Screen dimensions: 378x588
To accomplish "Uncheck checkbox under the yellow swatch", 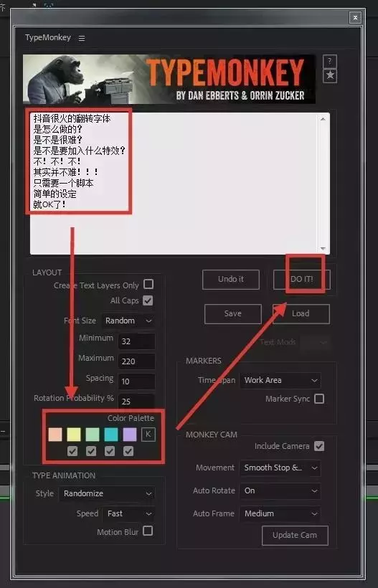I will [x=72, y=451].
